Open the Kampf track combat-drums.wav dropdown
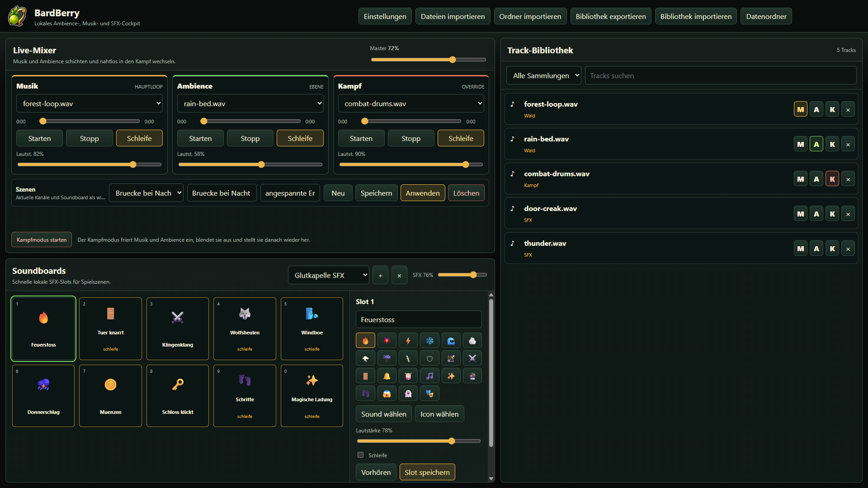868x488 pixels. point(410,103)
